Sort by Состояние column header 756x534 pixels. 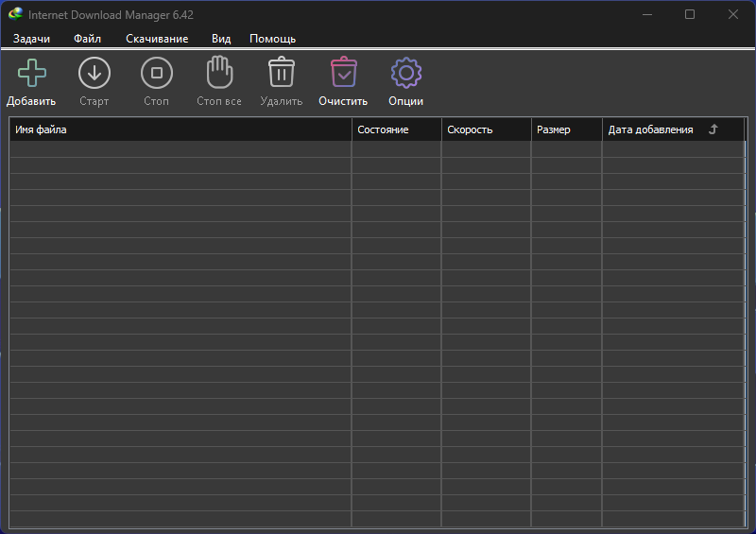pyautogui.click(x=397, y=129)
